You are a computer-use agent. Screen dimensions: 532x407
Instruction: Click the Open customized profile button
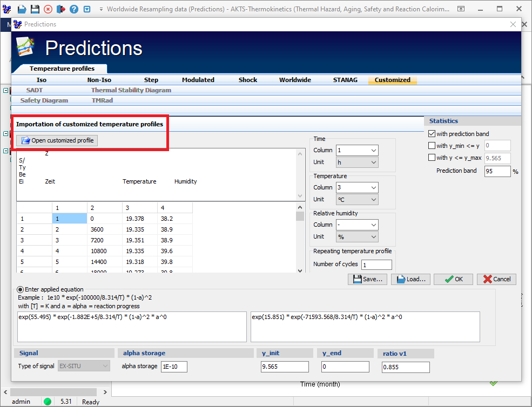point(56,140)
